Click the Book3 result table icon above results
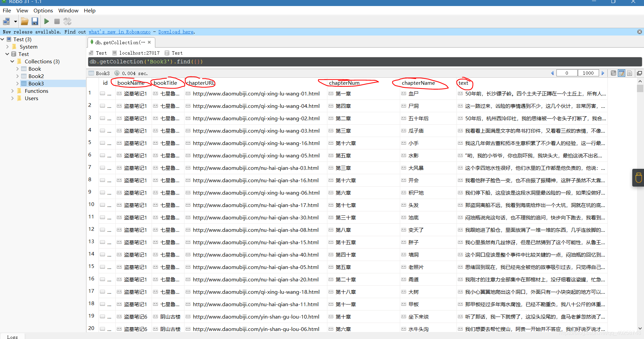This screenshot has width=644, height=339. 91,73
